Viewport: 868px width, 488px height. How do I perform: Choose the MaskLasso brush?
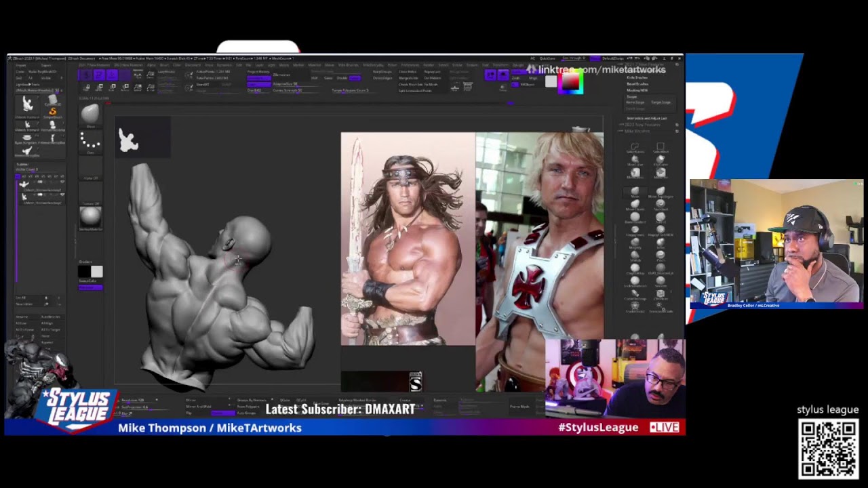pyautogui.click(x=635, y=175)
